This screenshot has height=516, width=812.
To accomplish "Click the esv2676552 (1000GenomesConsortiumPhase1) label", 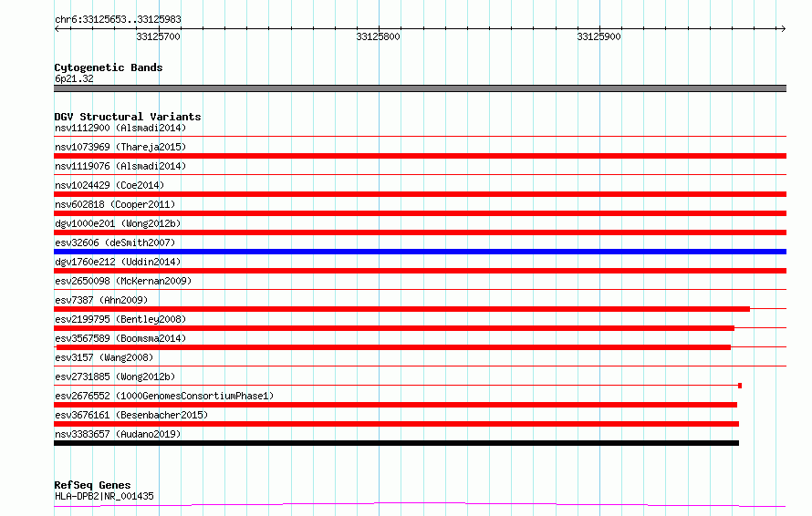I will pyautogui.click(x=164, y=396).
